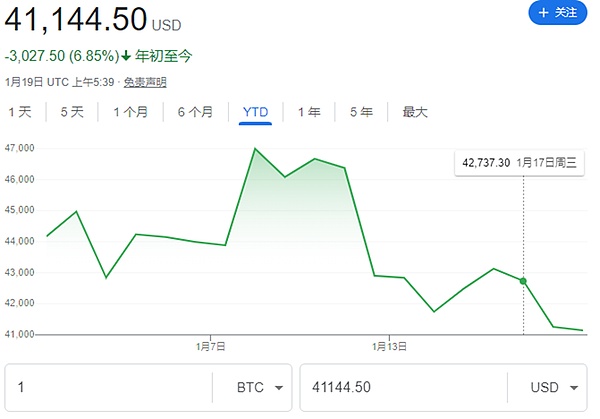Click the plus icon on follow button
The image size is (600, 419).
coord(544,13)
